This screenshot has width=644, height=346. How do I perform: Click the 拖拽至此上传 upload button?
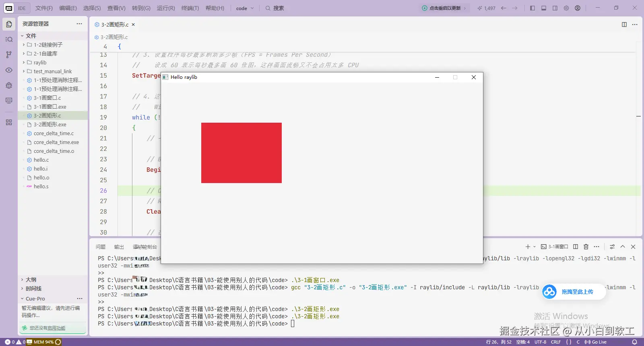click(x=574, y=292)
